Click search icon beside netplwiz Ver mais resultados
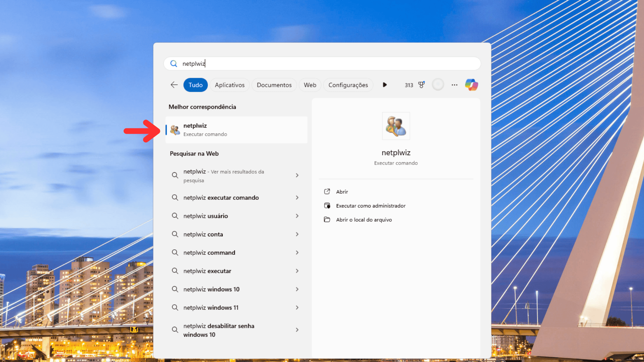644x362 pixels. [175, 175]
